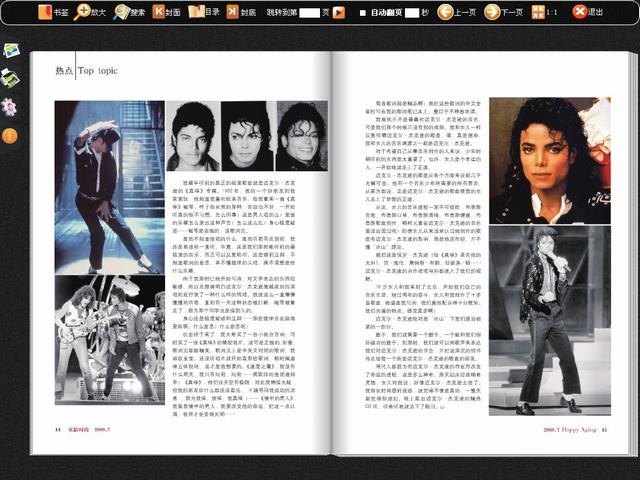Click page number 14 in left footer
Viewport: 640px width, 480px height.
[58, 429]
